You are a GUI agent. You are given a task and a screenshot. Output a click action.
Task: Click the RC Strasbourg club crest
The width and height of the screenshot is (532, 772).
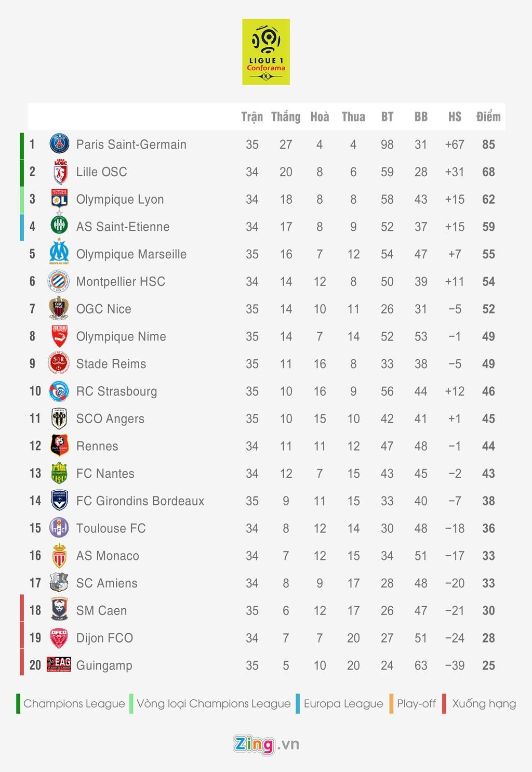click(x=59, y=391)
